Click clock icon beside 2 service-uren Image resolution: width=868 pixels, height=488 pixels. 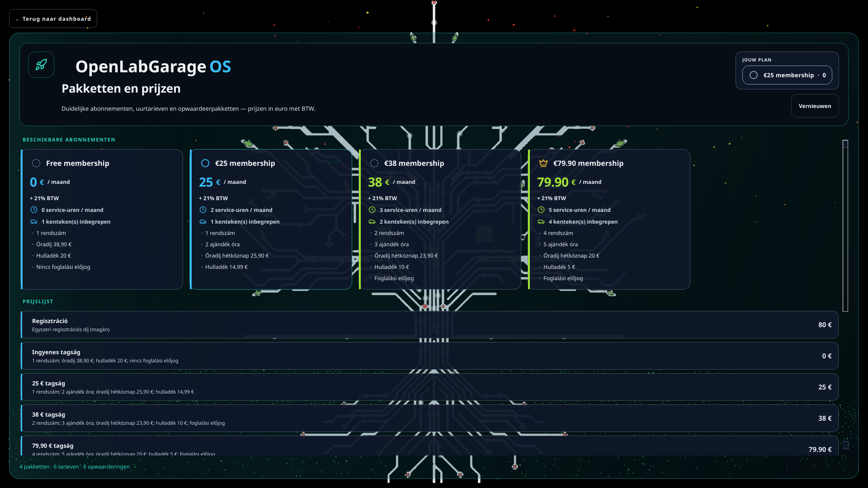(203, 210)
